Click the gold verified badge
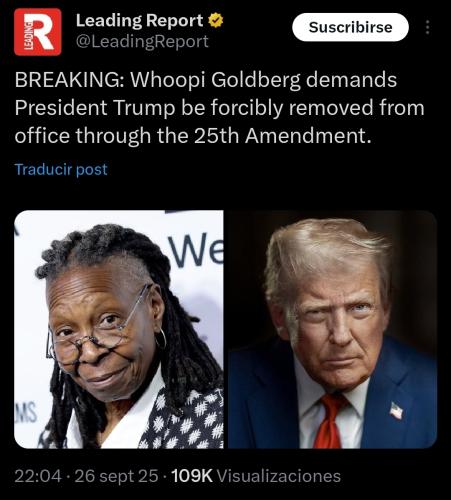This screenshot has height=500, width=451. [216, 20]
